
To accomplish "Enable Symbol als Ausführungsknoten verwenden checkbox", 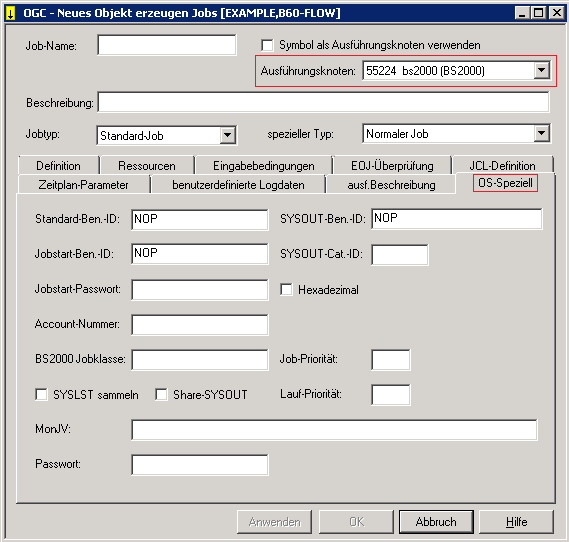I will pyautogui.click(x=267, y=45).
